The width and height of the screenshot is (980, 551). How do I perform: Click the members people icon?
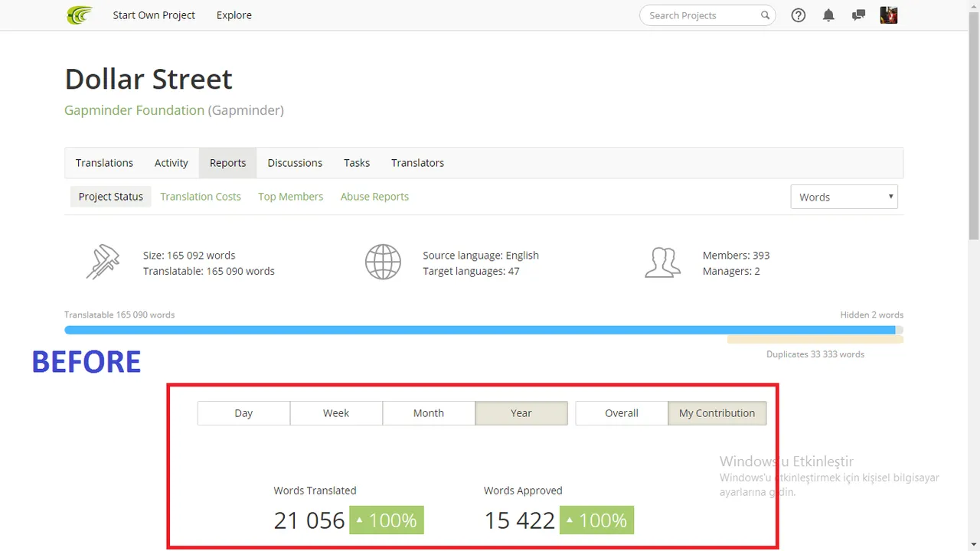(x=663, y=262)
